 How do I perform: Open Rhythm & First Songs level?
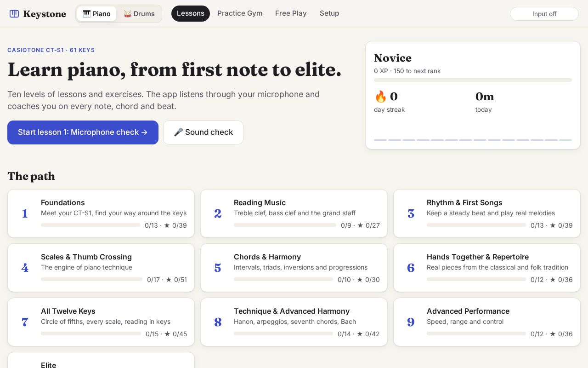487,213
